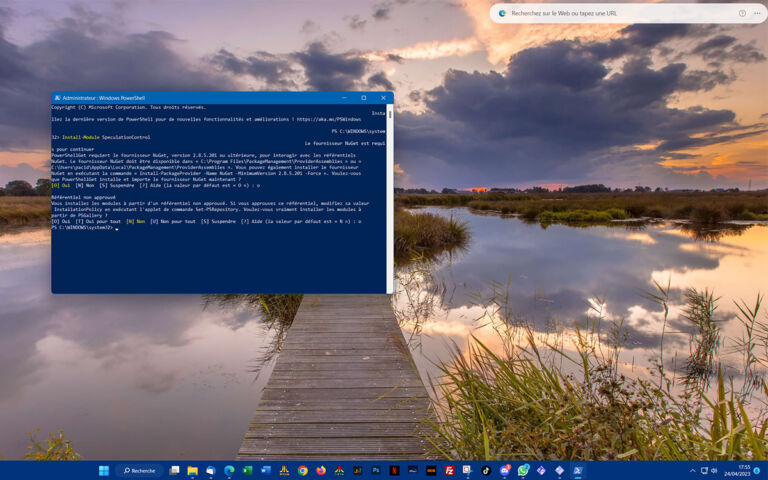
Task: Open Microsoft Edge from the taskbar
Action: [229, 471]
